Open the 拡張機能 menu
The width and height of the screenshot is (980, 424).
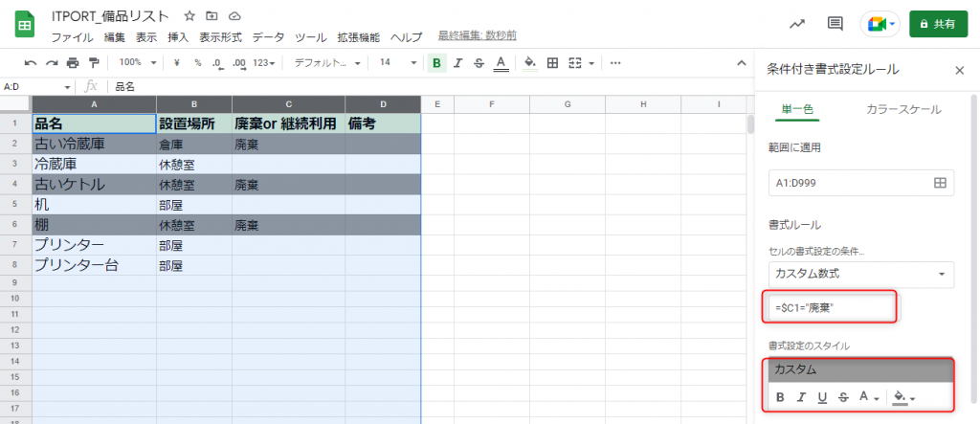coord(358,37)
